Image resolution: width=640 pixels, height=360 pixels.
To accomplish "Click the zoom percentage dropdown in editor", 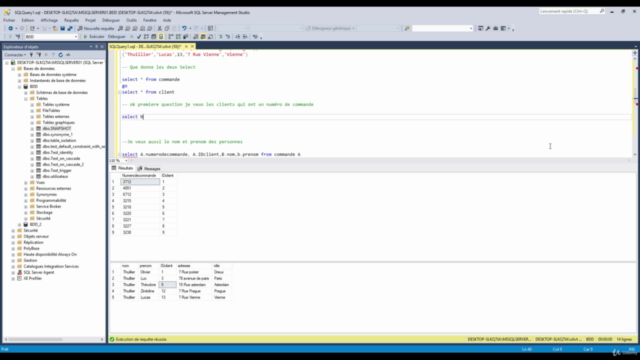I will (x=126, y=161).
